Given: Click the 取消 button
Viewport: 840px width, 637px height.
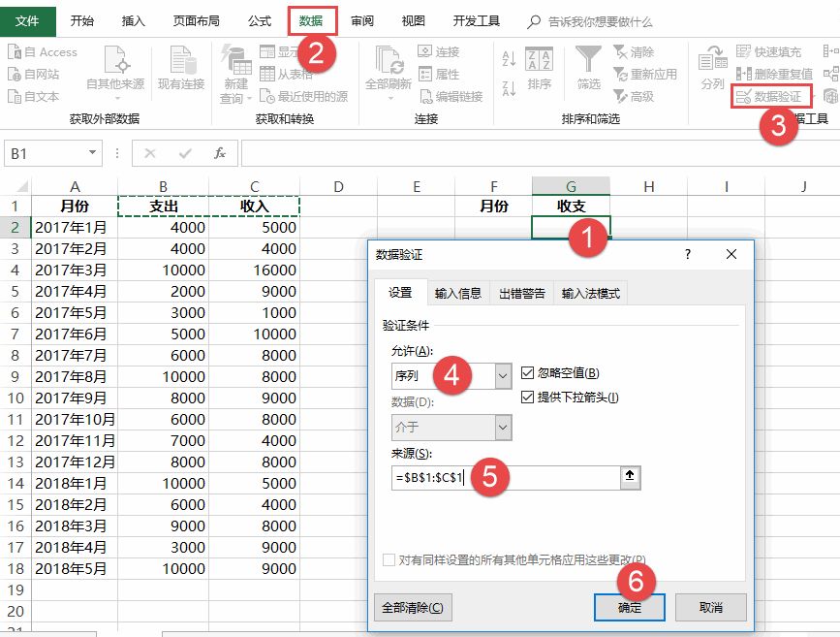Looking at the screenshot, I should 711,608.
